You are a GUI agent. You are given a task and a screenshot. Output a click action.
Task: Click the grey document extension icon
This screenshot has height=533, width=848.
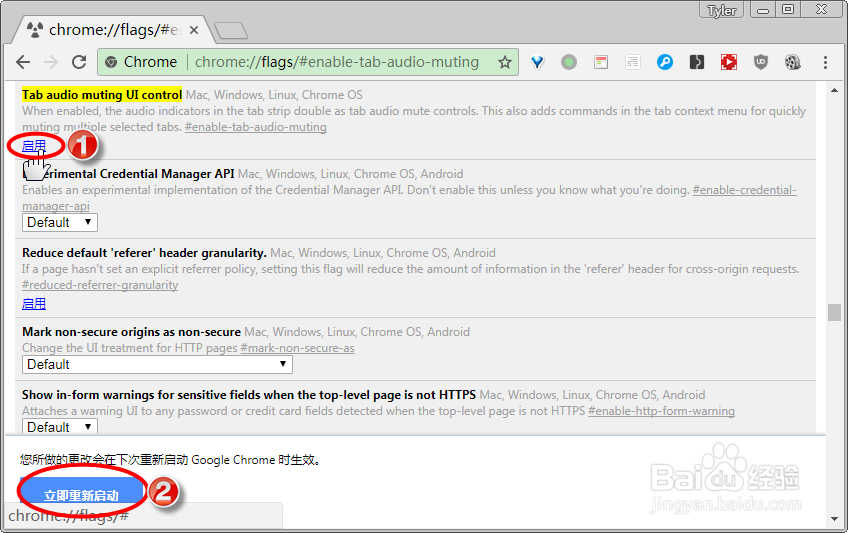[633, 63]
